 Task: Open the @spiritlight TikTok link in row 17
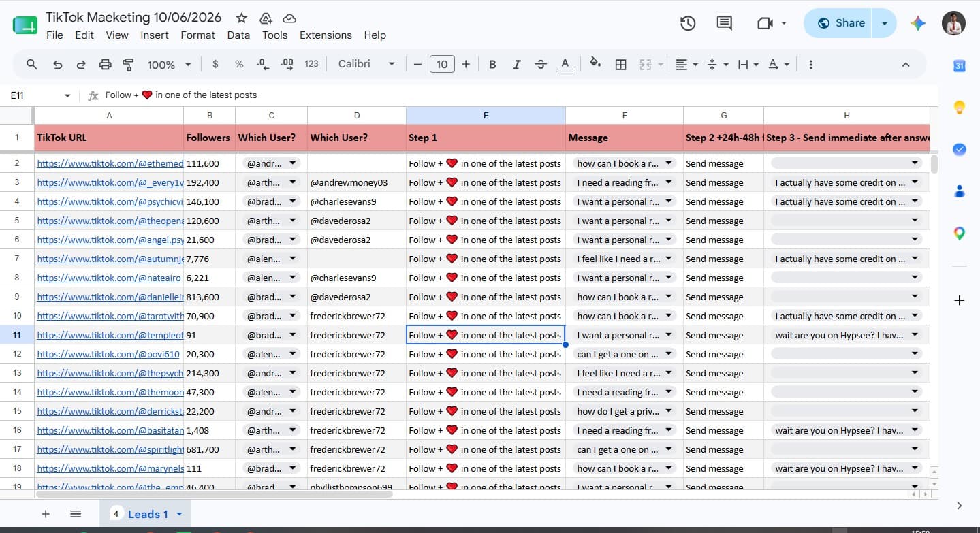click(110, 449)
